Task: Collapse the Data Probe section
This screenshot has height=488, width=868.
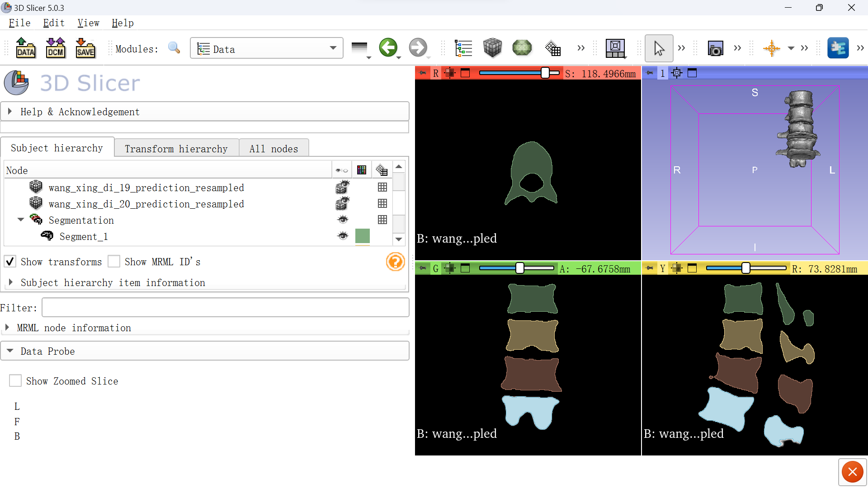Action: pyautogui.click(x=204, y=351)
